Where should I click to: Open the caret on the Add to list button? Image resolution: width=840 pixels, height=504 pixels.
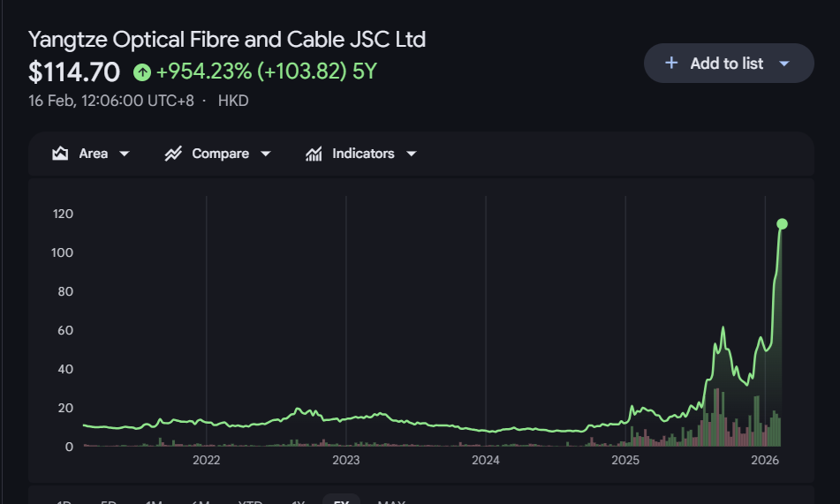pos(783,64)
